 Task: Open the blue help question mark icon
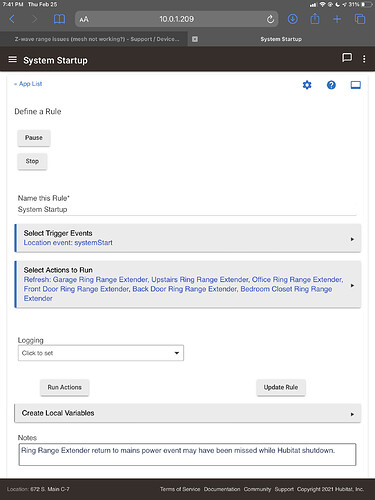(331, 85)
